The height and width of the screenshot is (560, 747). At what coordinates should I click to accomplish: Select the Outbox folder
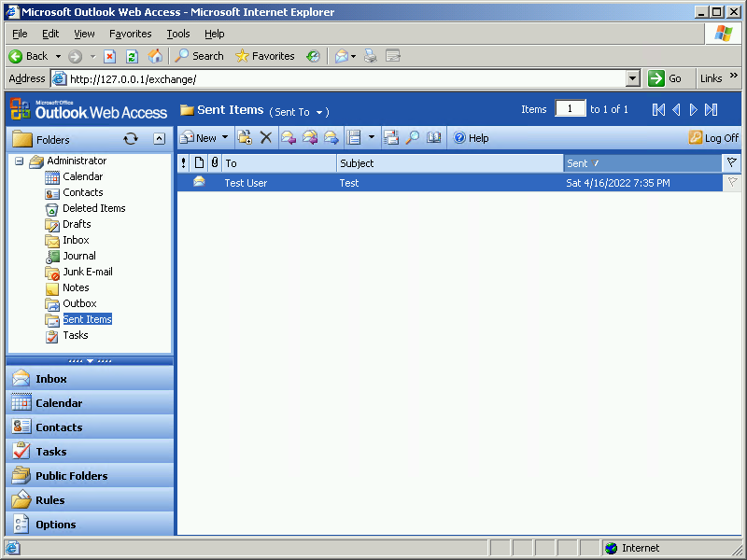pyautogui.click(x=79, y=304)
